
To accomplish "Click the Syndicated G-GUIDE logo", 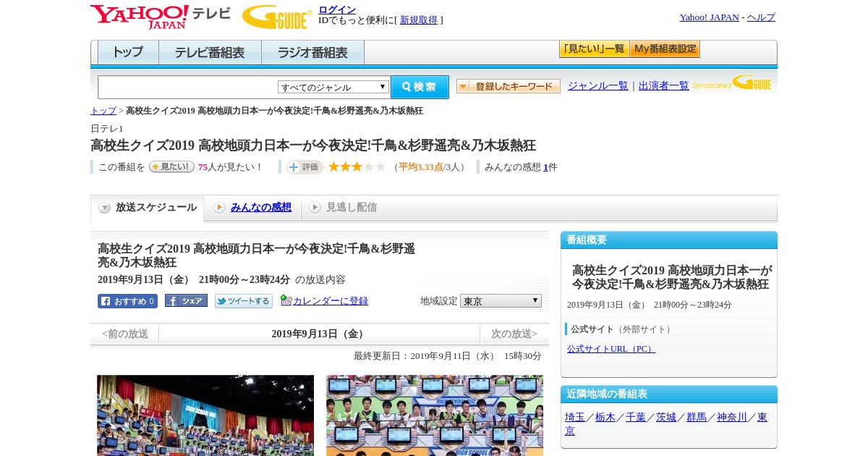I will (x=732, y=83).
